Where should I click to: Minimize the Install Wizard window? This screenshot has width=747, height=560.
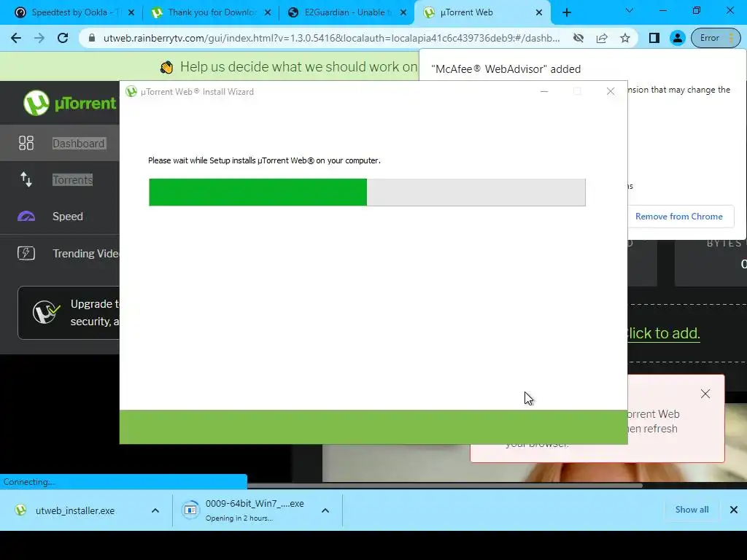(544, 91)
